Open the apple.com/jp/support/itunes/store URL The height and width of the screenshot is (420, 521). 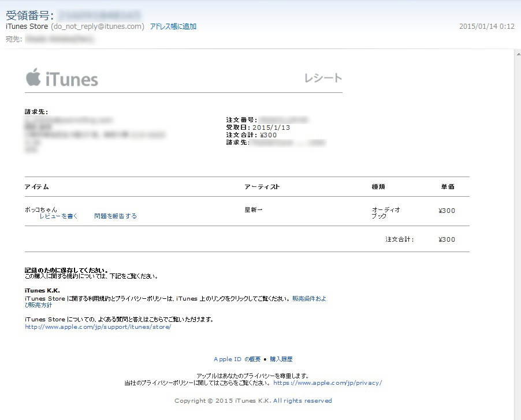pos(98,327)
